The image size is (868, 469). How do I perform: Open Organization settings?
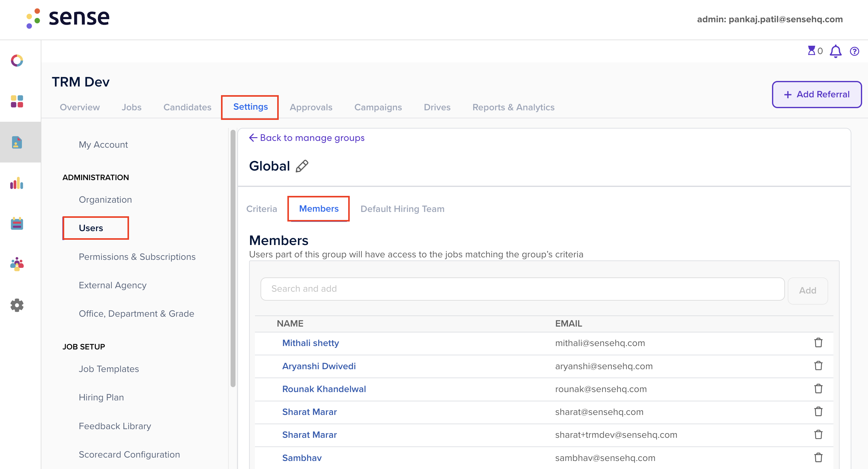click(x=105, y=200)
